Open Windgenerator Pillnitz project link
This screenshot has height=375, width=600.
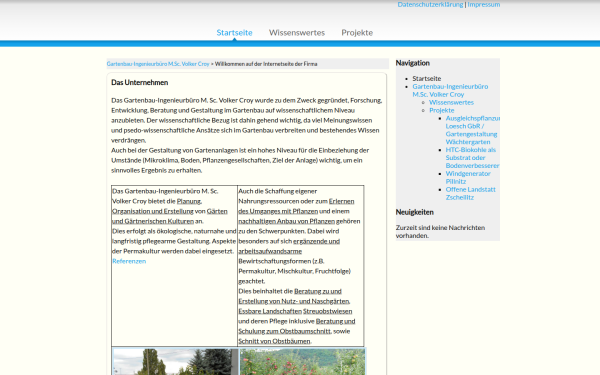(x=468, y=178)
